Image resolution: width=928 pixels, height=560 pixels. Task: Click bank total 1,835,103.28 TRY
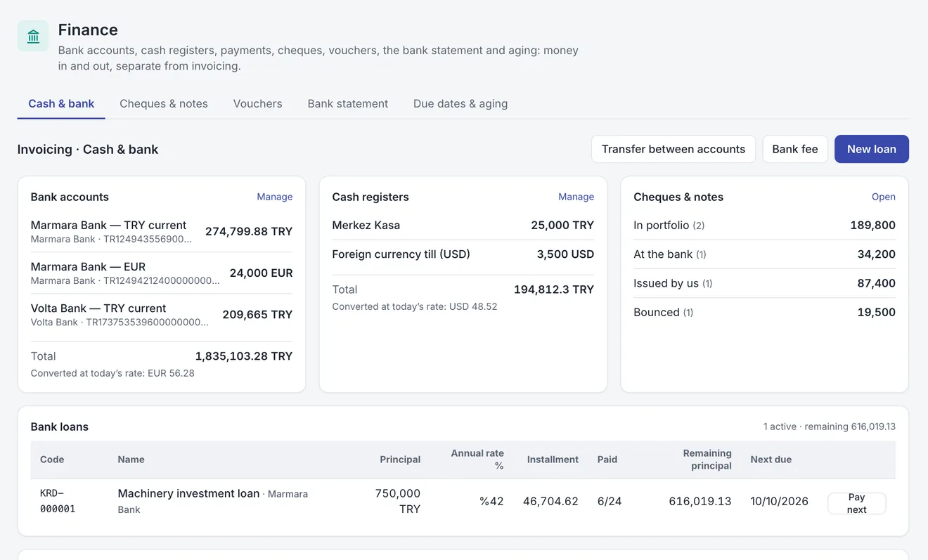coord(244,356)
